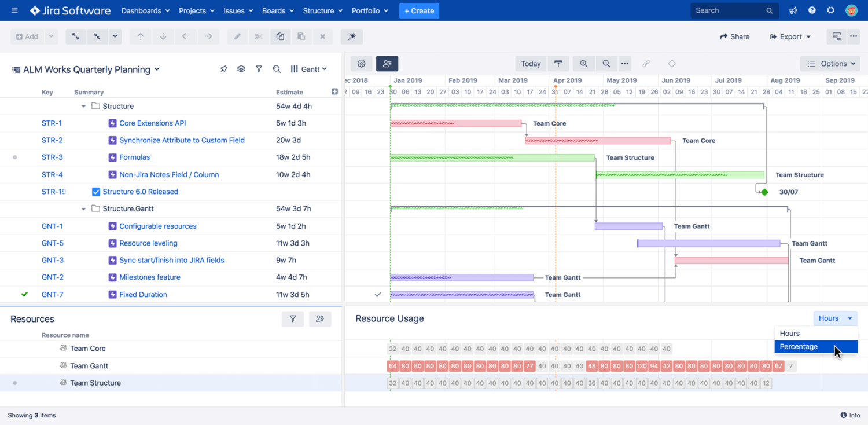Click the copy icon in the toolbar
This screenshot has width=868, height=425.
click(x=280, y=36)
